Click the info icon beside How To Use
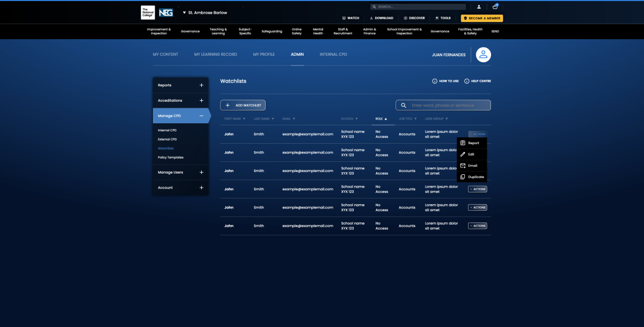Viewport: 644px width, 327px height. coord(435,81)
